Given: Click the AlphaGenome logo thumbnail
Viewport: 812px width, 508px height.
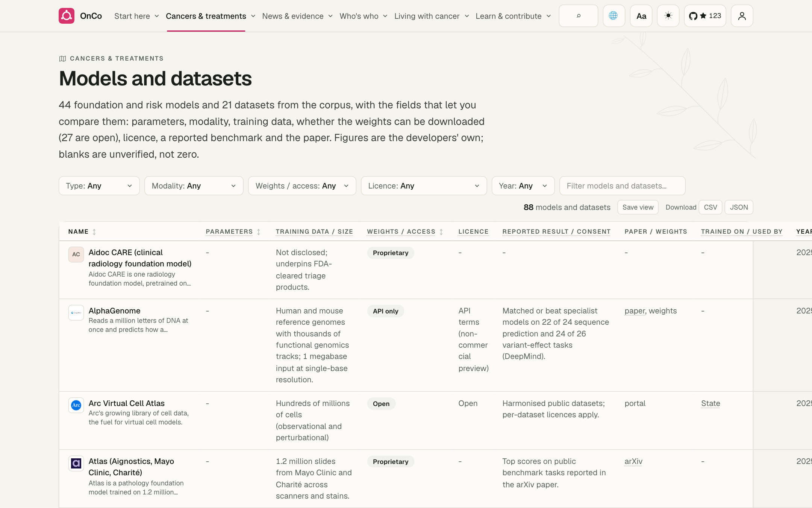Looking at the screenshot, I should [x=76, y=313].
